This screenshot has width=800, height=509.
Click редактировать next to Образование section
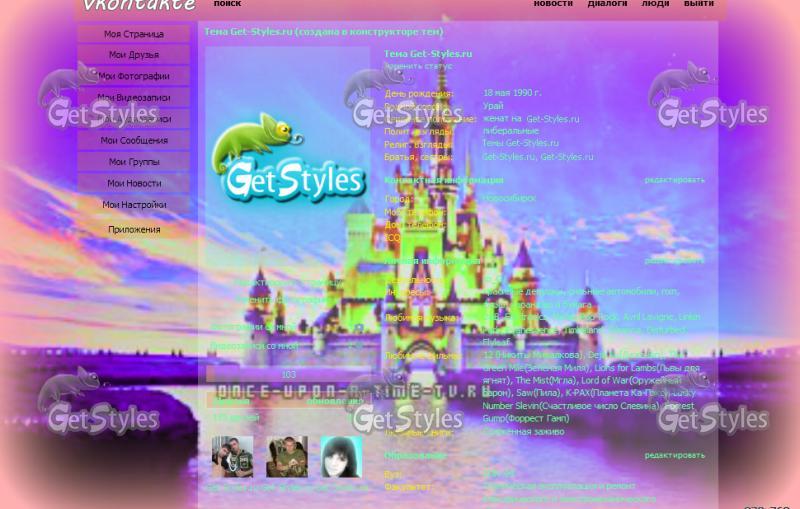(674, 455)
